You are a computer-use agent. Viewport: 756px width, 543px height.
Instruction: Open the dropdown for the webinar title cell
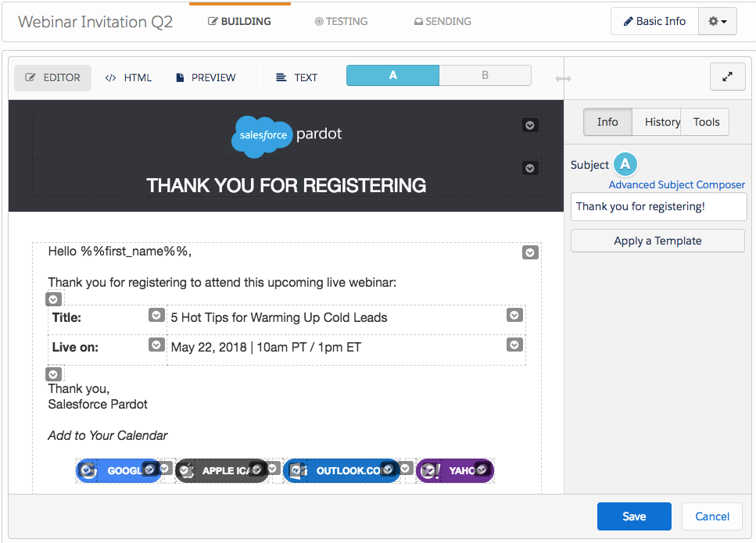point(514,315)
